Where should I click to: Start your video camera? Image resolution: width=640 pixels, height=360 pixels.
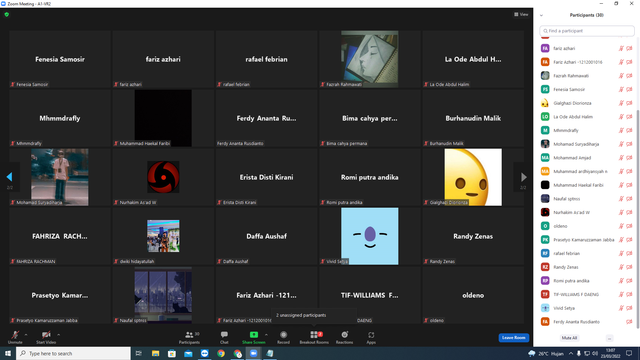click(46, 337)
